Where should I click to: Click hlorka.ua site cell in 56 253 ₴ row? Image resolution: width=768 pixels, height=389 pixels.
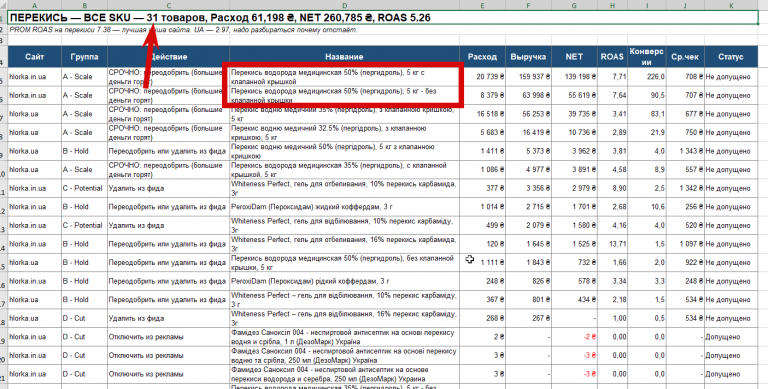tap(35, 114)
